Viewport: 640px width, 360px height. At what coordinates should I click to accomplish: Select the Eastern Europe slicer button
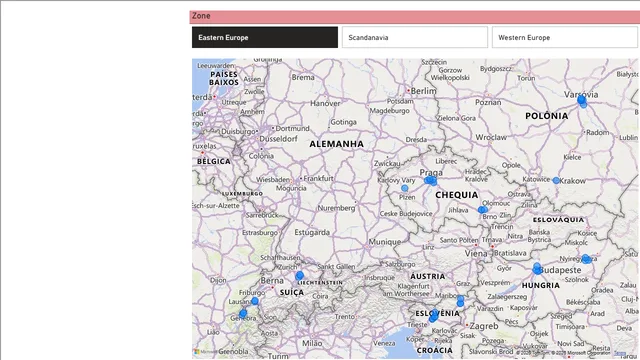point(265,38)
